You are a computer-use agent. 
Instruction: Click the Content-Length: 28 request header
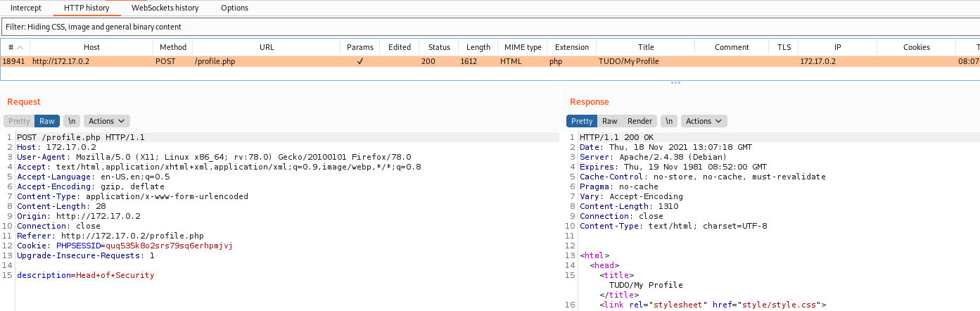61,206
